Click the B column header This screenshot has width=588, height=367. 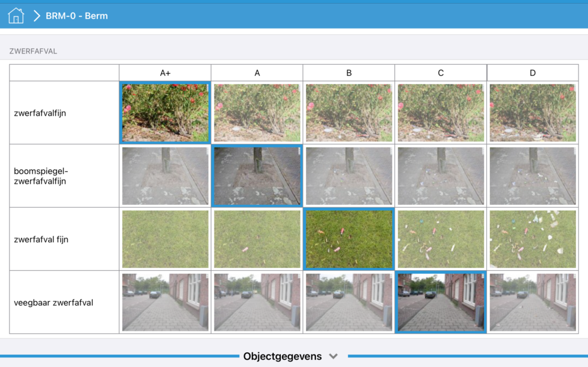349,73
